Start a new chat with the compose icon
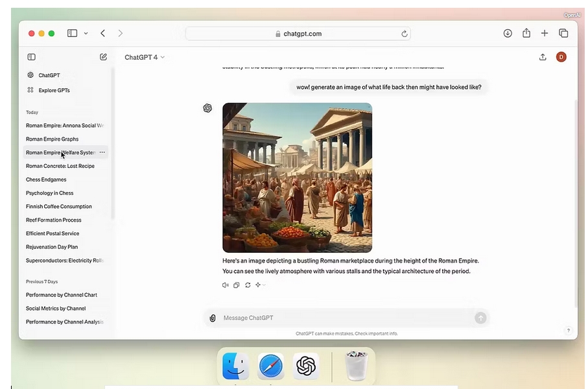588x389 pixels. tap(103, 57)
